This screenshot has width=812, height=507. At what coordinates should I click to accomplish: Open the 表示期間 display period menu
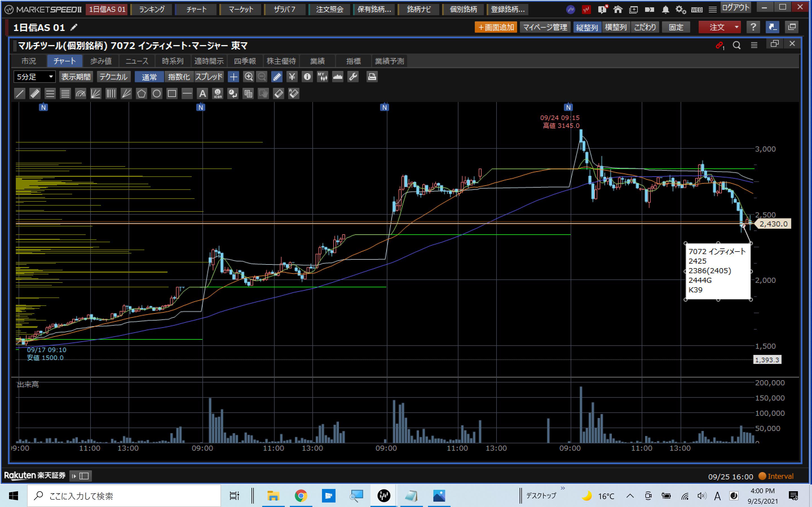point(76,77)
